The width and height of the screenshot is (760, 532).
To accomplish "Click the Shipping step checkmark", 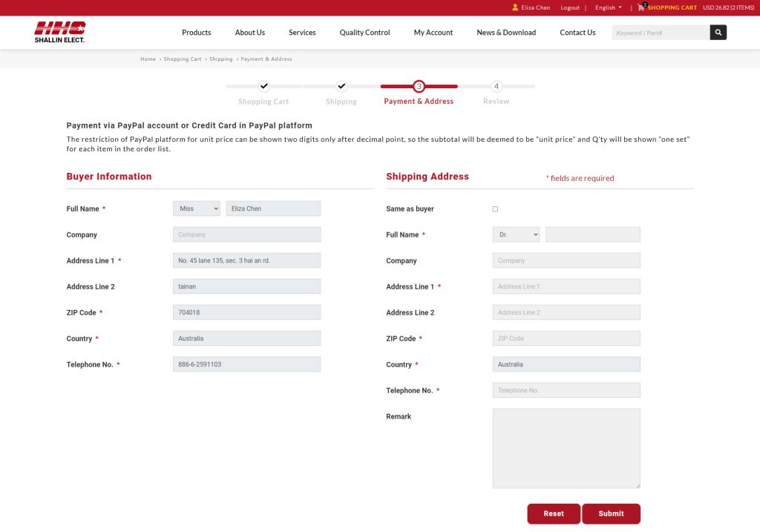I will 341,86.
